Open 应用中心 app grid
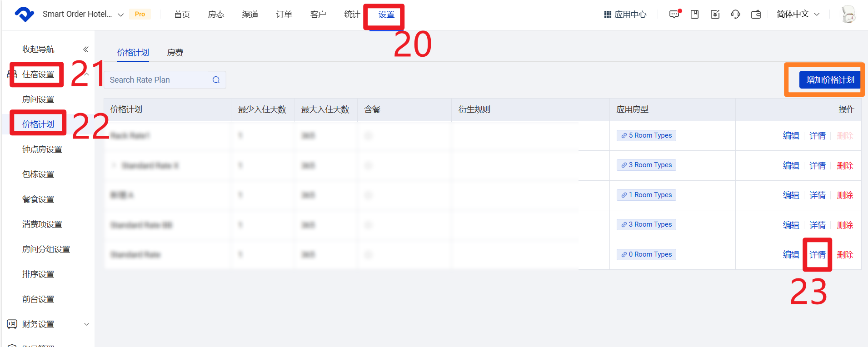The image size is (868, 347). pos(625,15)
